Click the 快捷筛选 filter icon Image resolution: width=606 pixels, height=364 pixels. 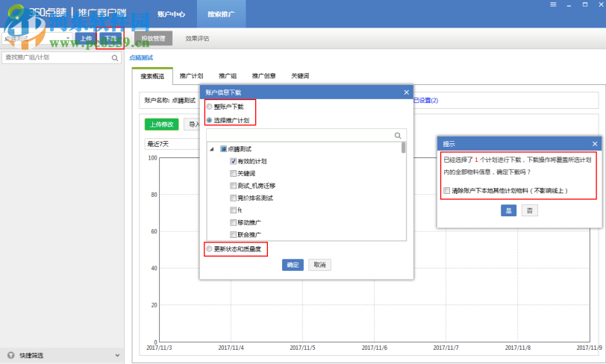10,355
